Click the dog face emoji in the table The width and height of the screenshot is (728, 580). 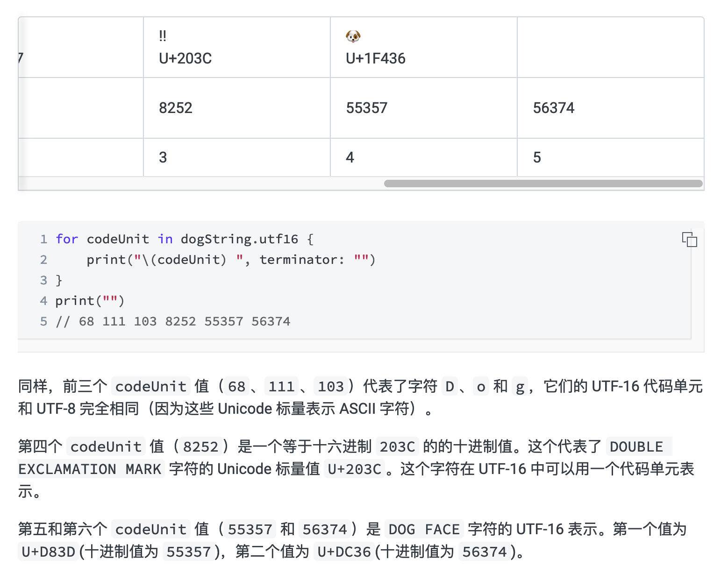pos(353,35)
